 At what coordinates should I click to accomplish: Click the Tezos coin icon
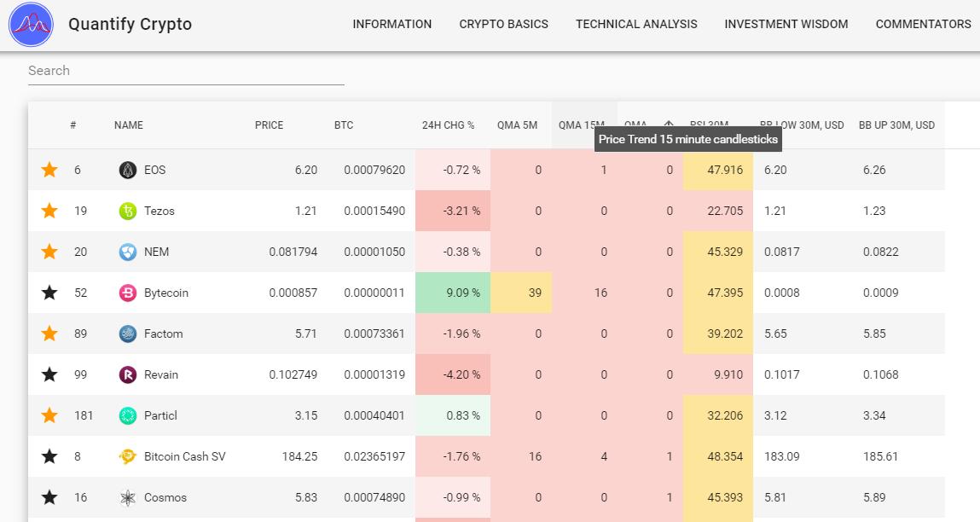127,211
